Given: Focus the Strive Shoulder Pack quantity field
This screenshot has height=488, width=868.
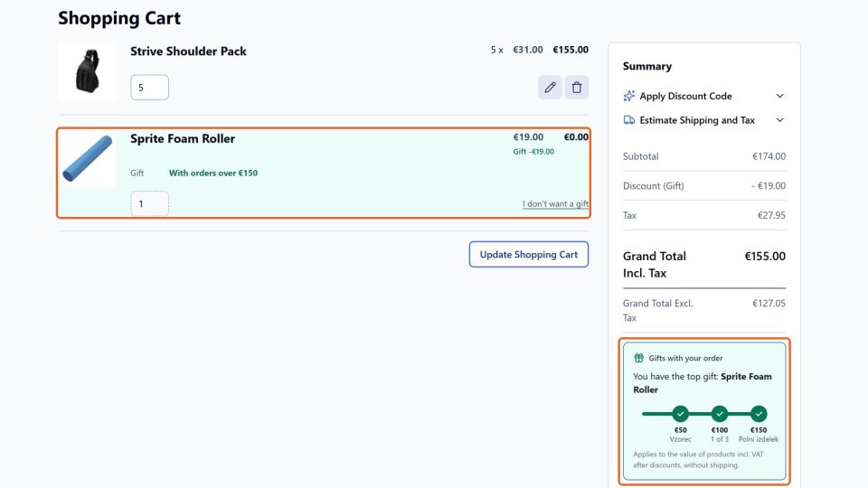Looking at the screenshot, I should coord(149,88).
